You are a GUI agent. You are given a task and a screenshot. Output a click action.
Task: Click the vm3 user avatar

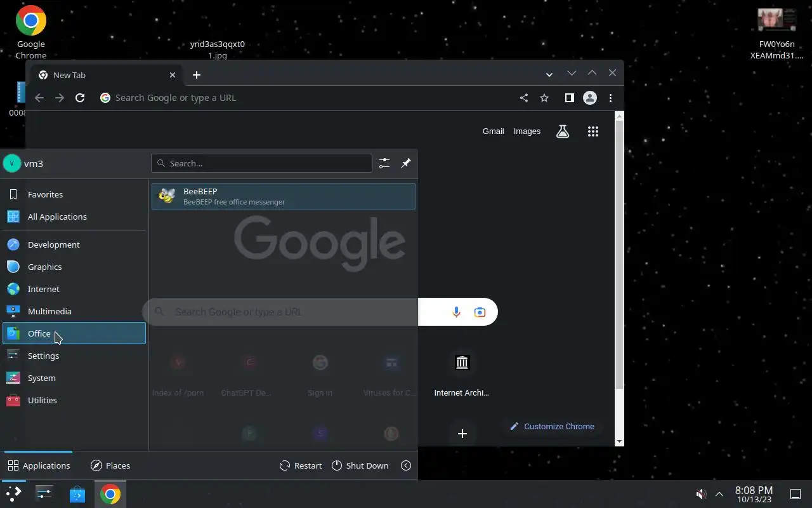12,163
